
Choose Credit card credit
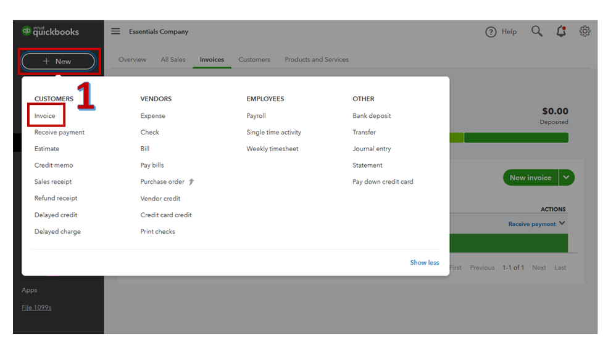click(166, 215)
